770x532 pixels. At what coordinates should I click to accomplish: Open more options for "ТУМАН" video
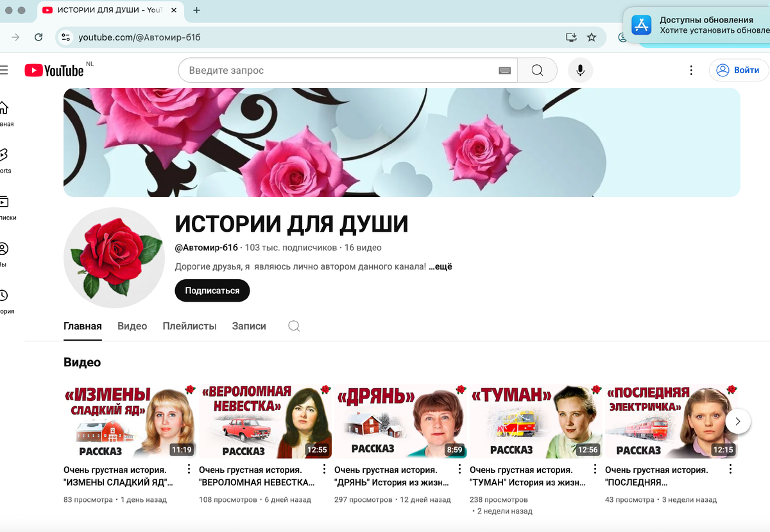pyautogui.click(x=595, y=470)
